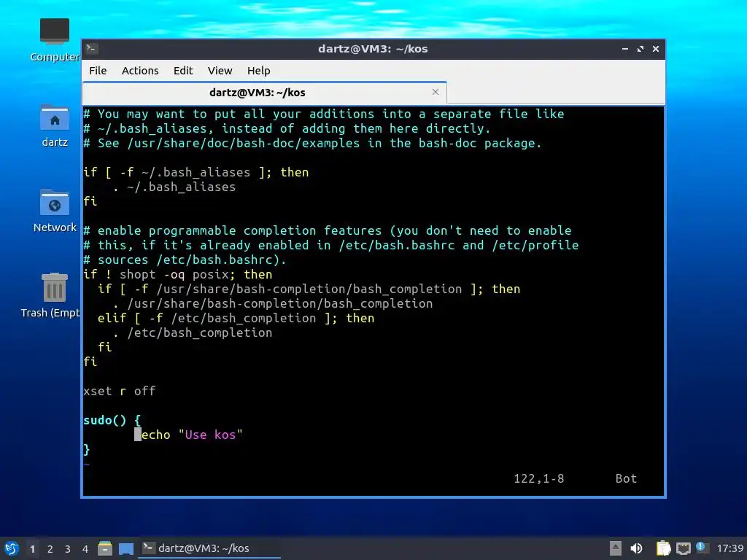Click the removable media eject tray icon
This screenshot has width=747, height=560.
[x=616, y=548]
